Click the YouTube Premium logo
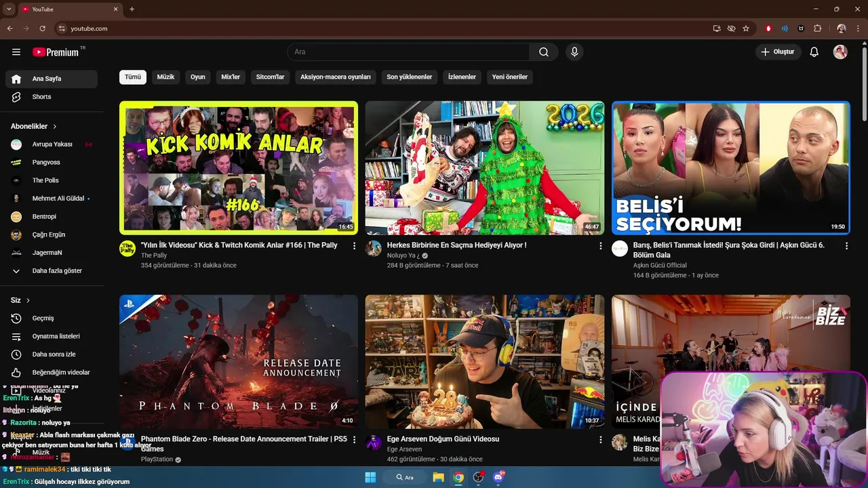The width and height of the screenshot is (868, 488). tap(56, 52)
